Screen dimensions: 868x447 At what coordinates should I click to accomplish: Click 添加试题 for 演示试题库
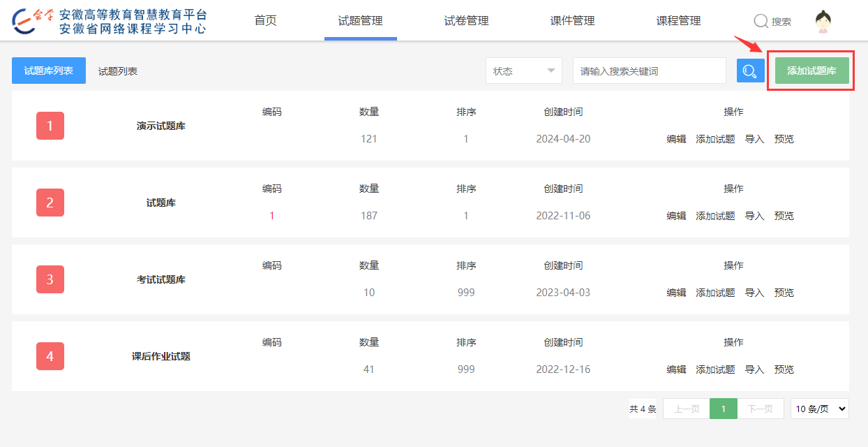pos(716,139)
